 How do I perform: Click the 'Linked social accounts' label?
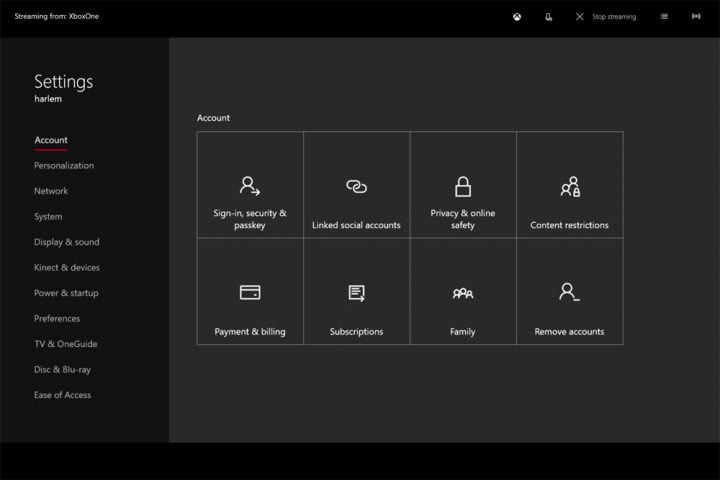356,225
